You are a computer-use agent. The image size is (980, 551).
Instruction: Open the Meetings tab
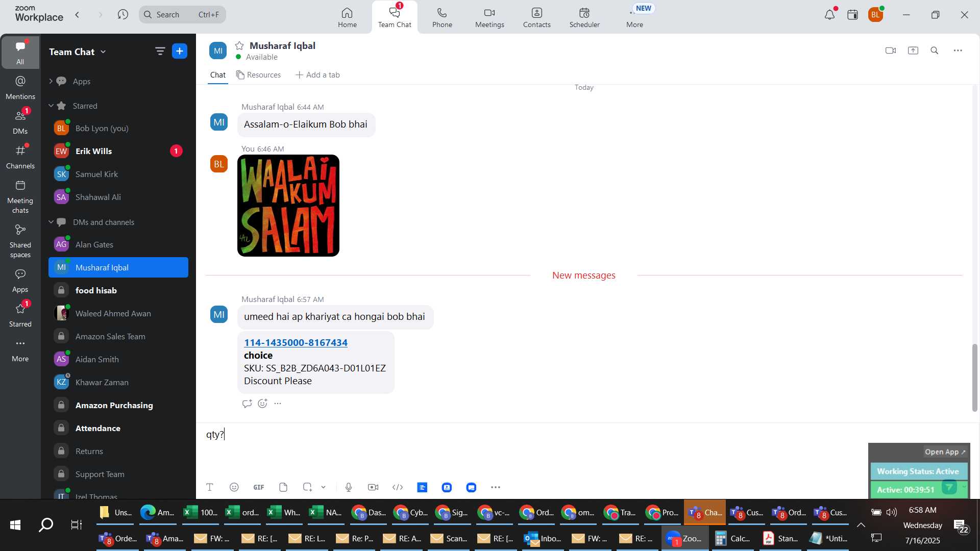[489, 17]
